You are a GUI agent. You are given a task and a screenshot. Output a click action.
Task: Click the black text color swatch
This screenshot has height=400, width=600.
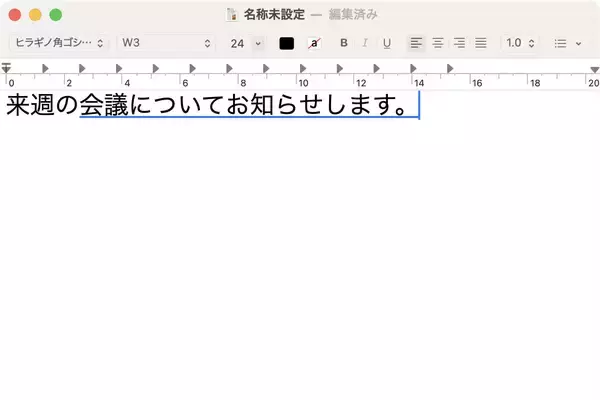[287, 44]
